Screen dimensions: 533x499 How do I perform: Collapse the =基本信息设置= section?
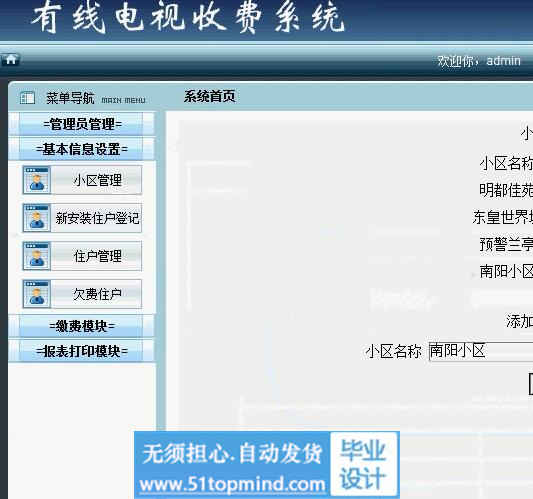coord(82,149)
